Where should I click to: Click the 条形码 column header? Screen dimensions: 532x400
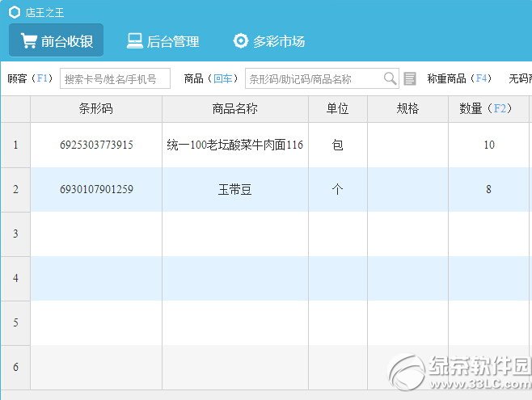pos(96,109)
